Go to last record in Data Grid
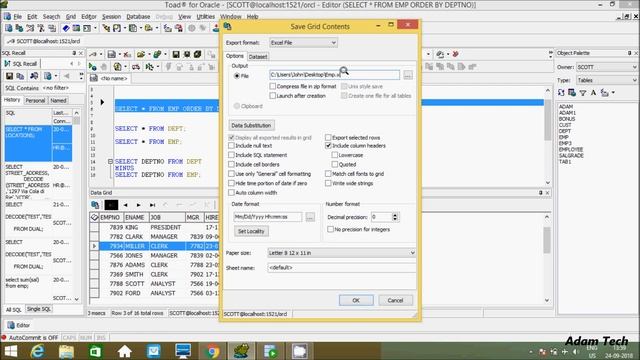Viewport: 640px width, 360px height. tap(152, 205)
